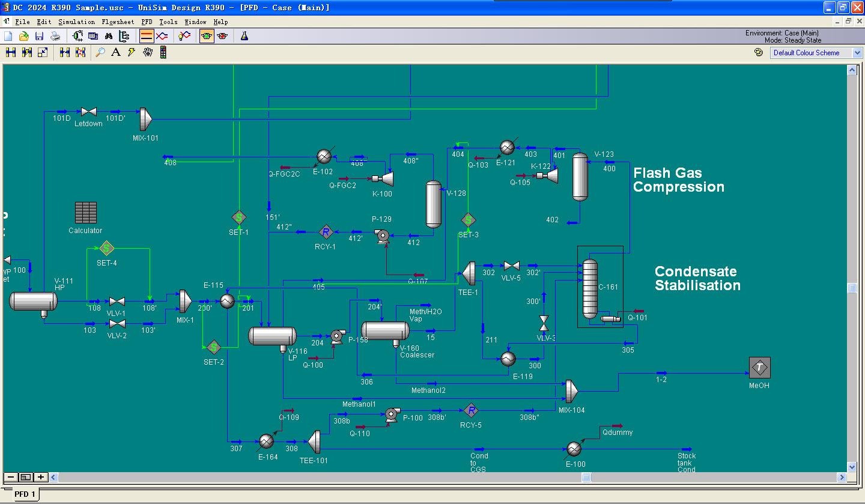Click the Print toolbar icon
The height and width of the screenshot is (504, 865).
[55, 36]
